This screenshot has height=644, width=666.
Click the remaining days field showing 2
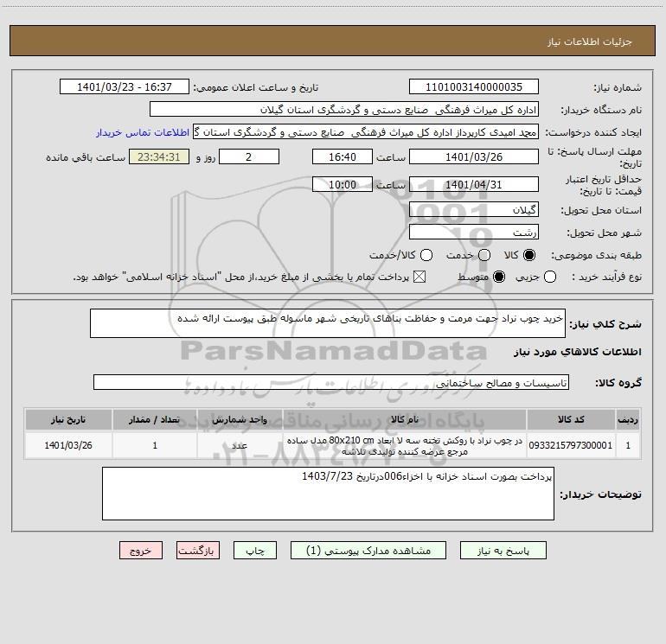(249, 156)
